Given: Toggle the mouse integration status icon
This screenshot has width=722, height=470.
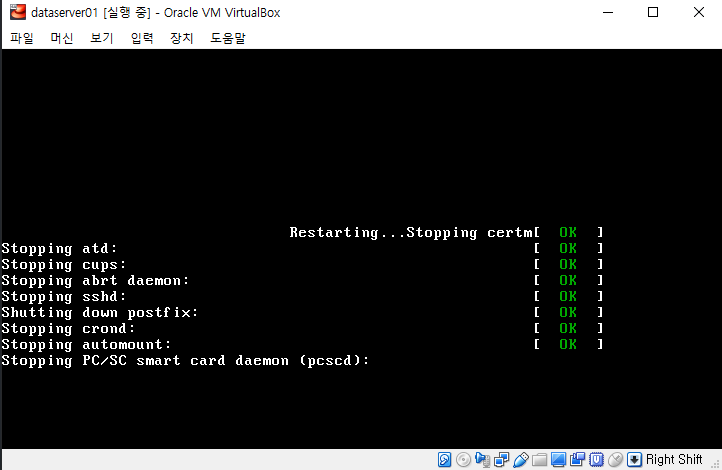Looking at the screenshot, I should 615,459.
